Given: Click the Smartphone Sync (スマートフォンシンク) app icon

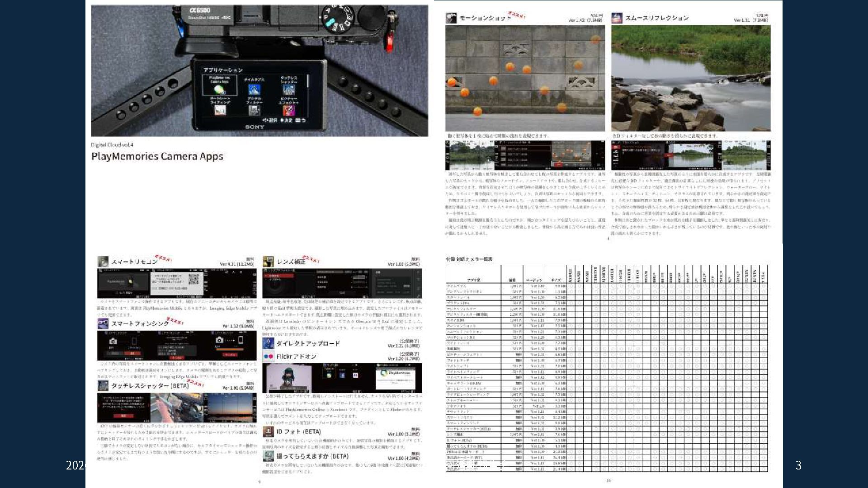Looking at the screenshot, I should (x=103, y=324).
